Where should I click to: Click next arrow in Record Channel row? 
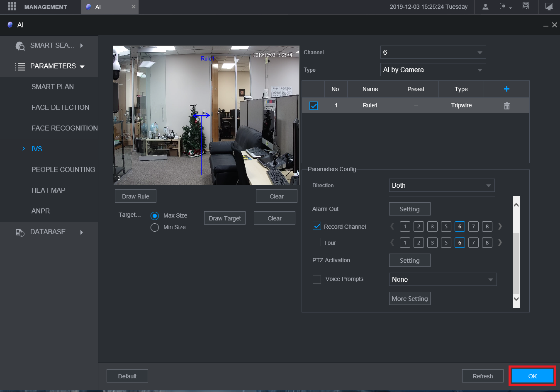point(500,226)
